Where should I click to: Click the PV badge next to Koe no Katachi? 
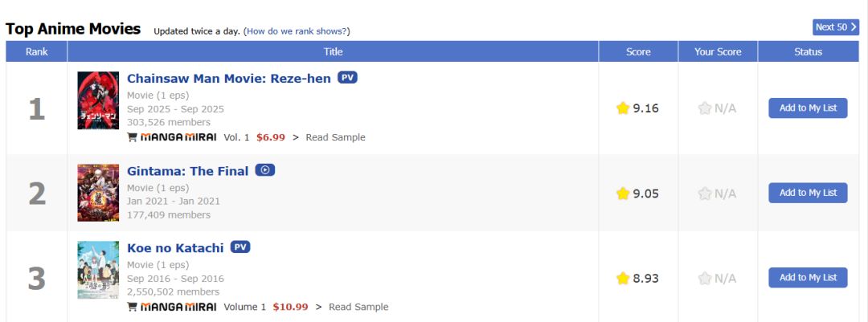coord(240,247)
